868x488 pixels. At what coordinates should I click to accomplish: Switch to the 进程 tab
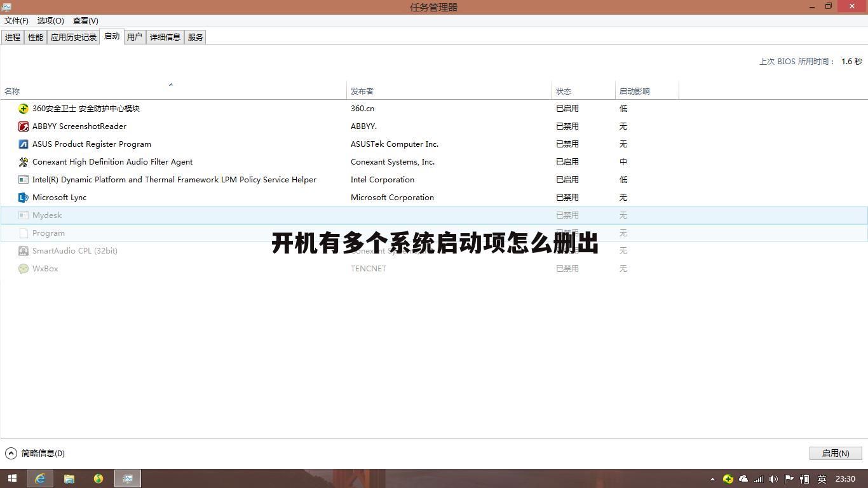click(x=13, y=37)
